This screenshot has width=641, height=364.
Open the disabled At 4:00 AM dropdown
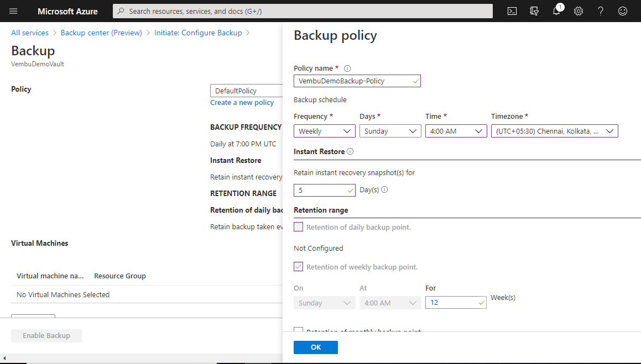[x=390, y=303]
